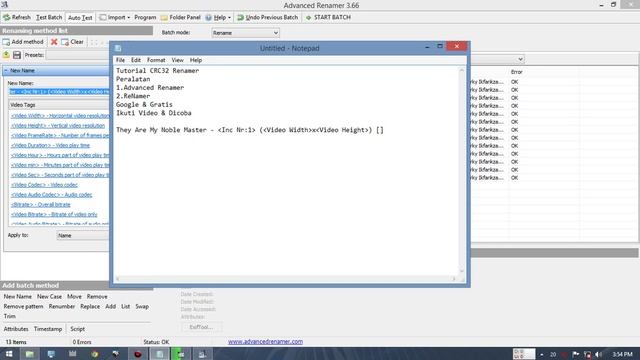
Task: Click Undo Previous Batch
Action: point(268,17)
